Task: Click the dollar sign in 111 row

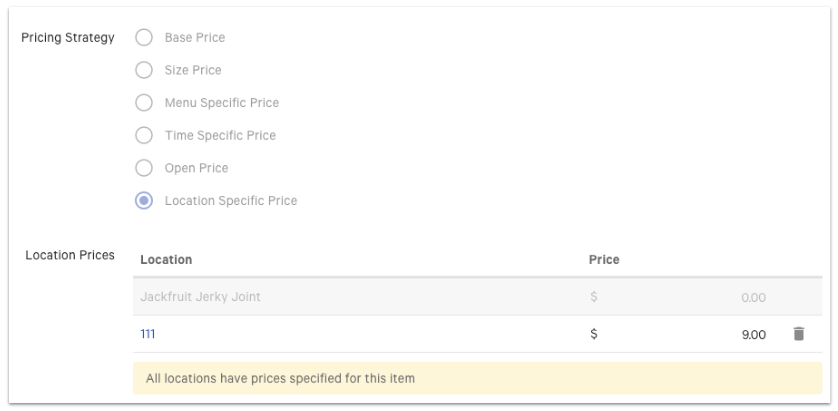Action: pyautogui.click(x=594, y=334)
